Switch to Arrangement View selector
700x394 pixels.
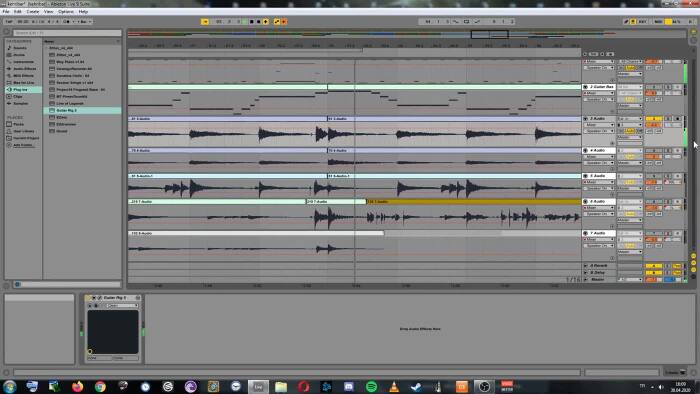coord(693,32)
